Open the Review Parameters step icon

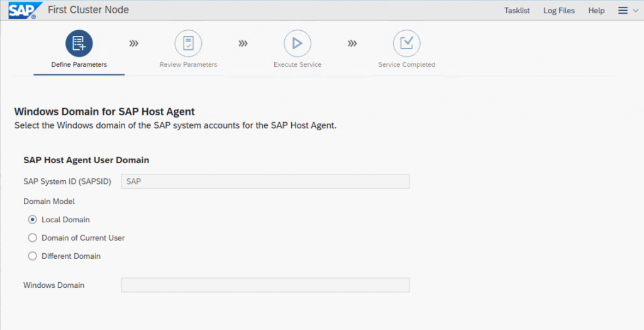point(188,43)
